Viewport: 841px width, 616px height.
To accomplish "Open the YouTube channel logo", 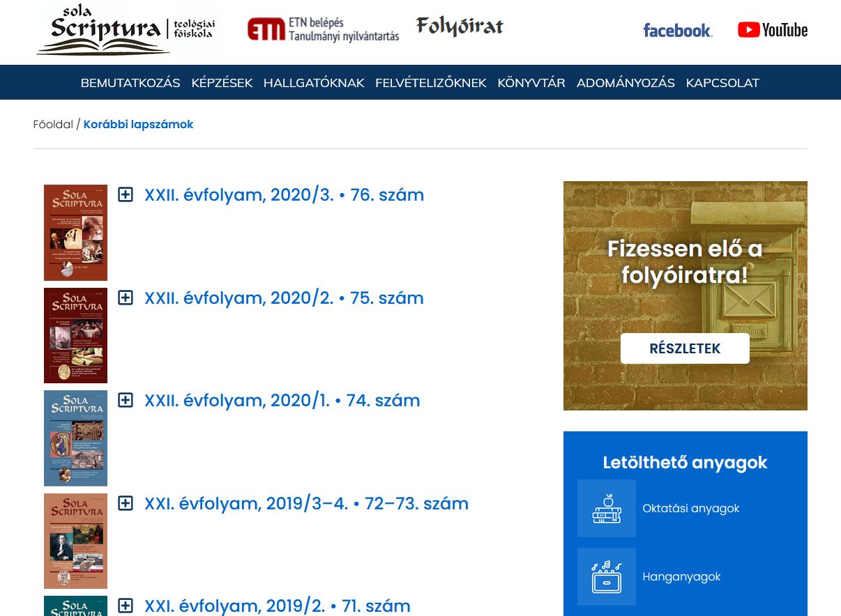I will click(x=773, y=30).
